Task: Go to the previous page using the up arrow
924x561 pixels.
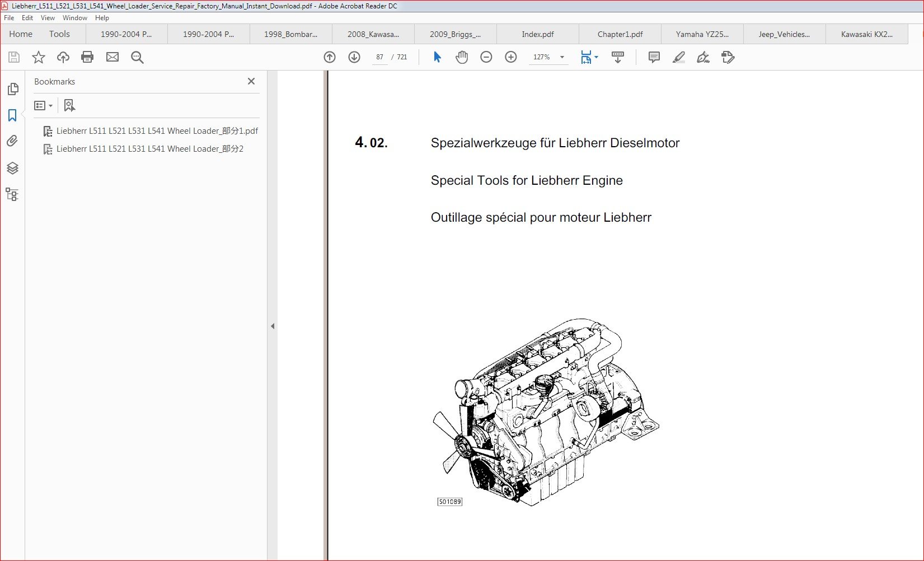Action: (x=330, y=57)
